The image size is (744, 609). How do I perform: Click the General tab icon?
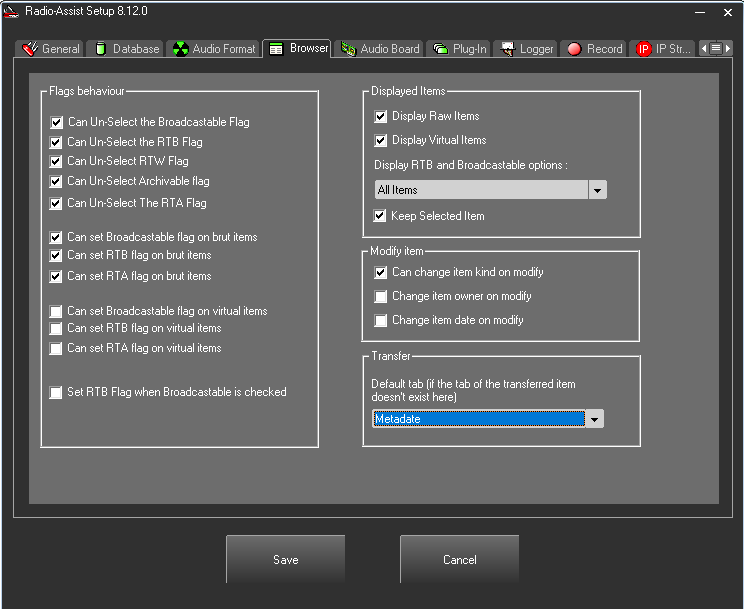pyautogui.click(x=30, y=49)
